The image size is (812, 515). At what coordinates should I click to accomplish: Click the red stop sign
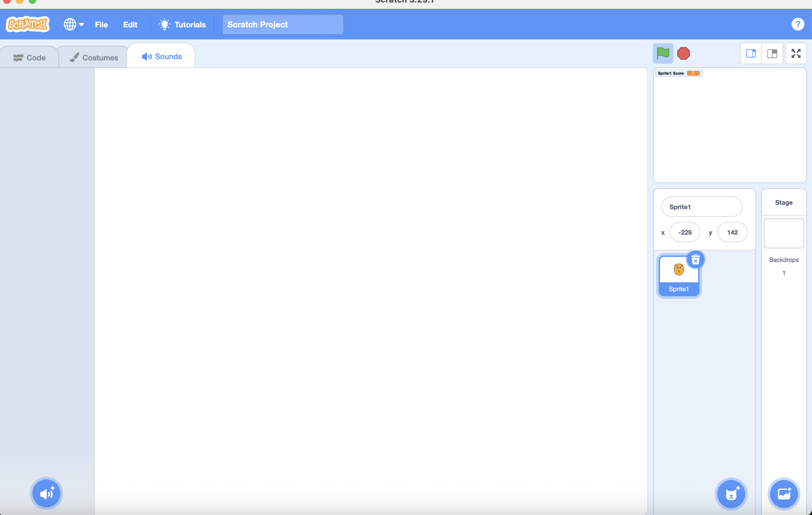click(x=684, y=53)
